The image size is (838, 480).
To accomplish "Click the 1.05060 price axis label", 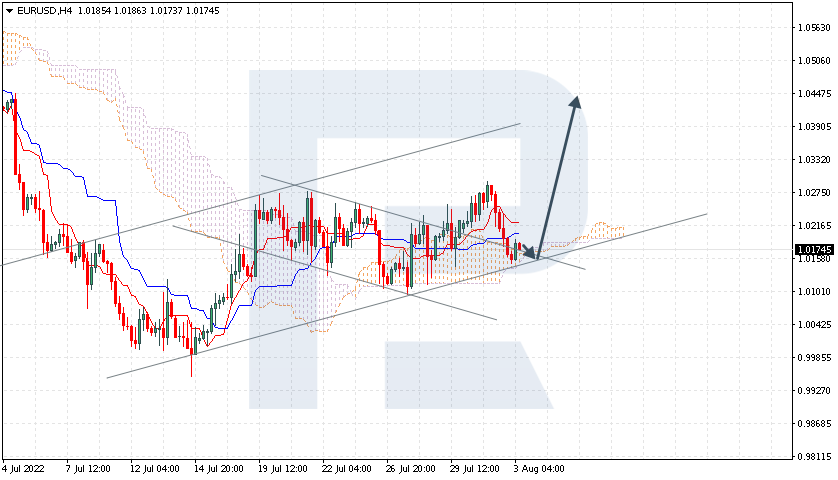I will coord(814,60).
